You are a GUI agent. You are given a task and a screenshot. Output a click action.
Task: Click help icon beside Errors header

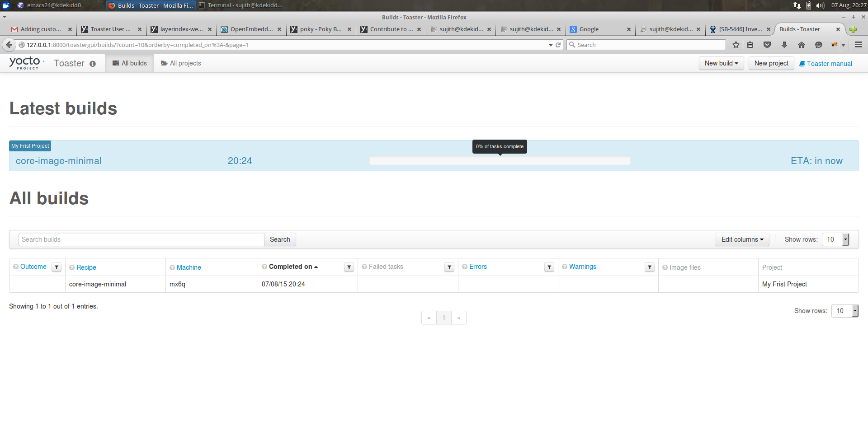(465, 267)
